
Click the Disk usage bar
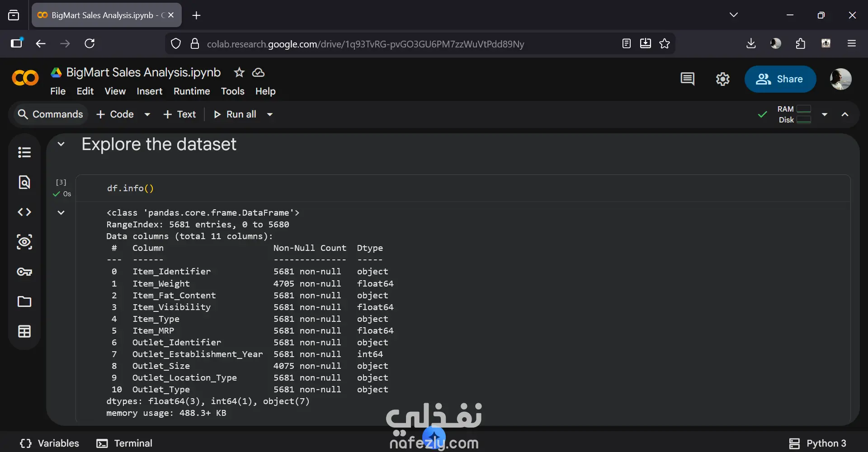804,120
